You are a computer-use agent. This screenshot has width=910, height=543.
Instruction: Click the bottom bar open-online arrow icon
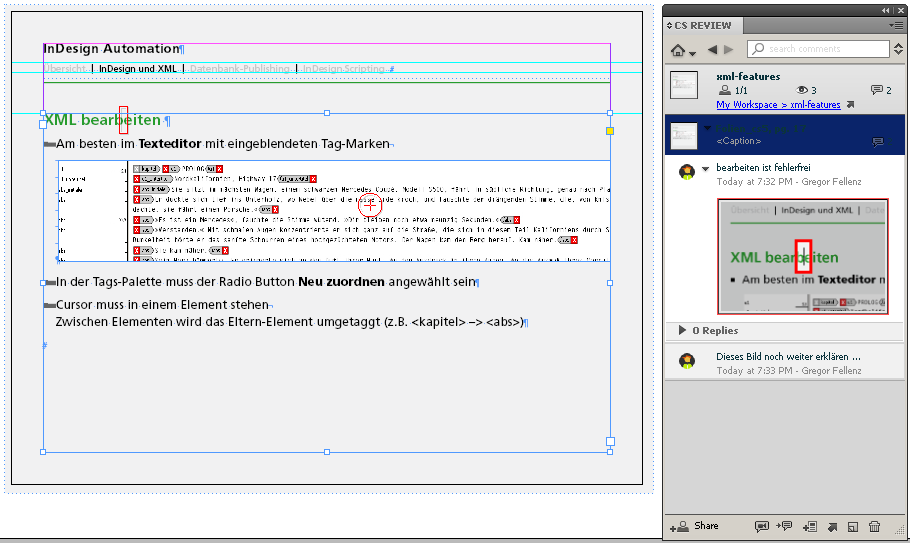point(832,527)
